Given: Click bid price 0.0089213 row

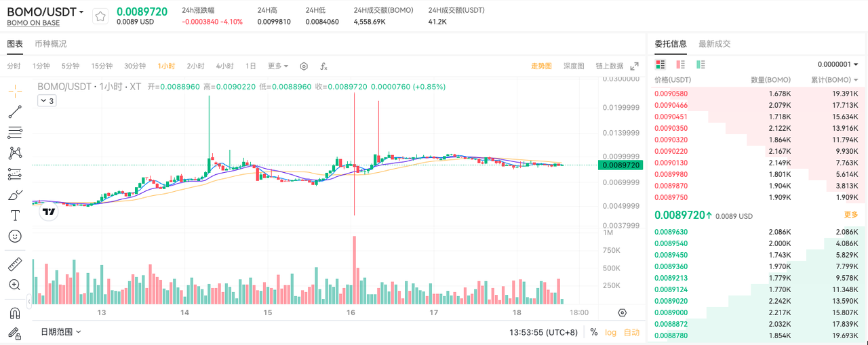Looking at the screenshot, I should point(757,278).
